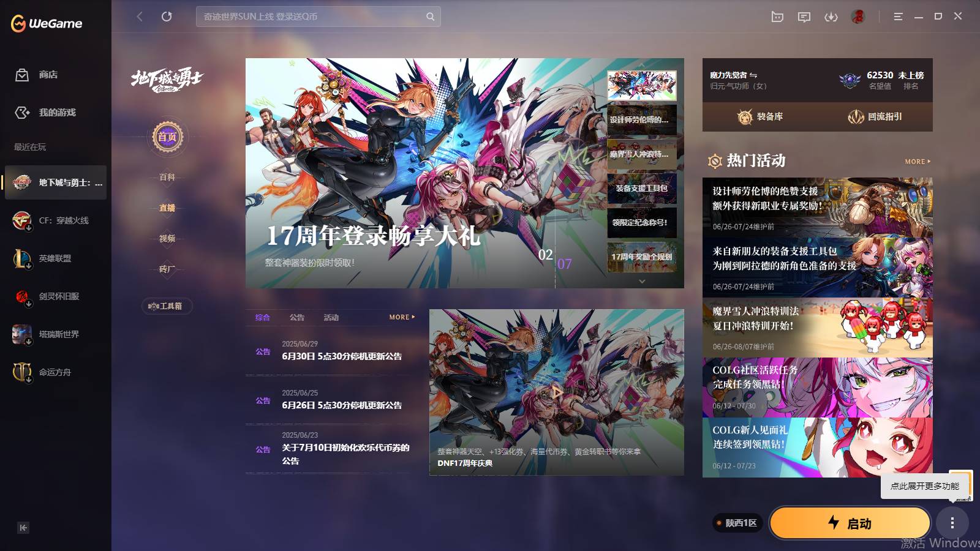
Task: Select the 活动 news tab
Action: tap(331, 317)
